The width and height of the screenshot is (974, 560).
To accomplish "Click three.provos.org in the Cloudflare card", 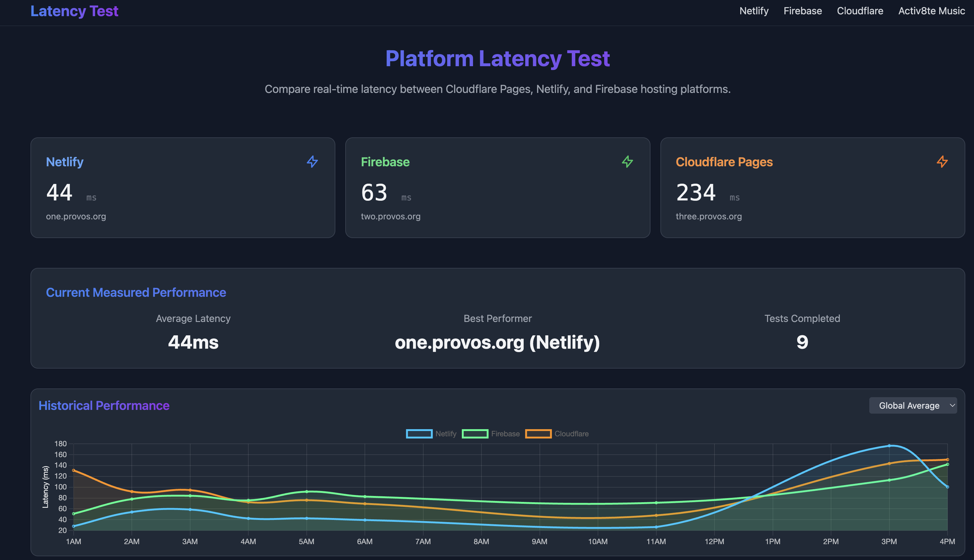I will pyautogui.click(x=709, y=216).
